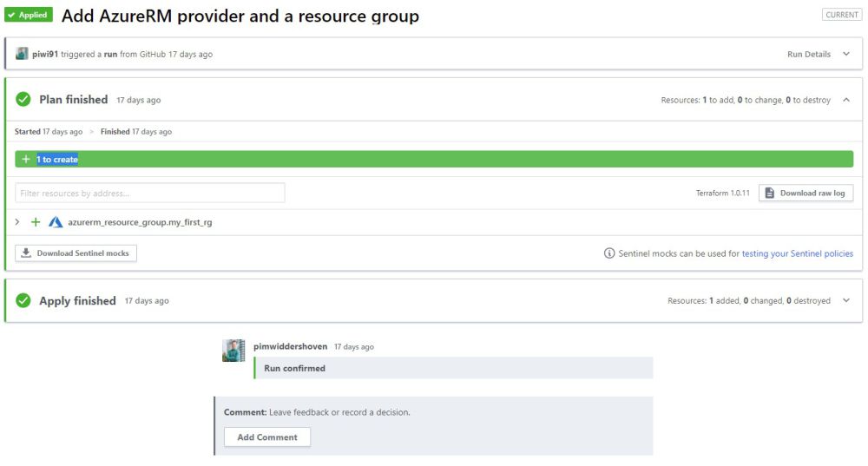
Task: Click the pimwiddershoven username
Action: pyautogui.click(x=290, y=346)
